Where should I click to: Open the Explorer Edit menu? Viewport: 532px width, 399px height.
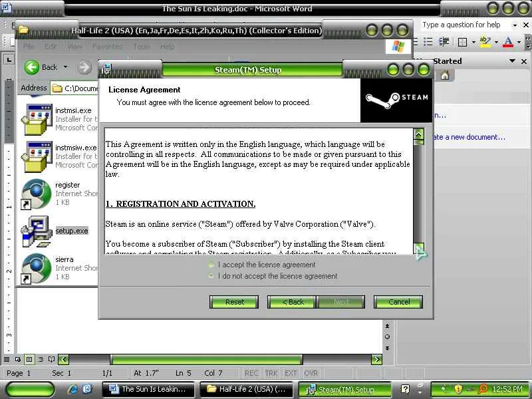(x=51, y=46)
